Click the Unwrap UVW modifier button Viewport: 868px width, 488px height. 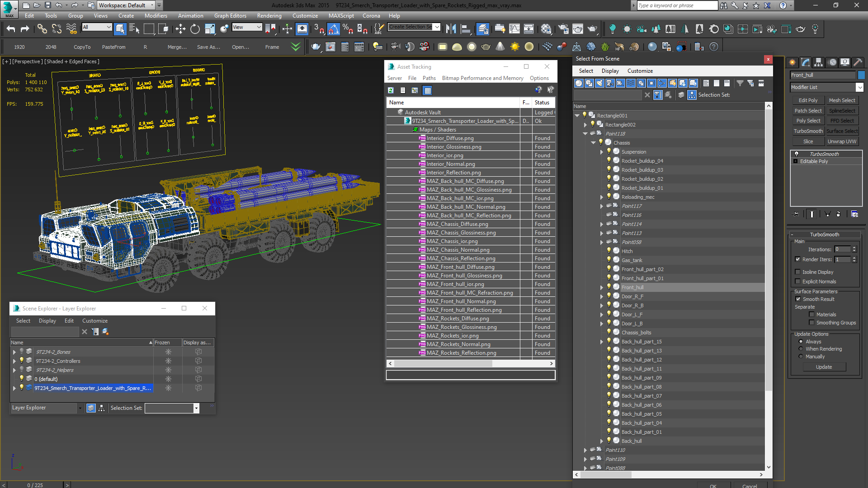842,141
